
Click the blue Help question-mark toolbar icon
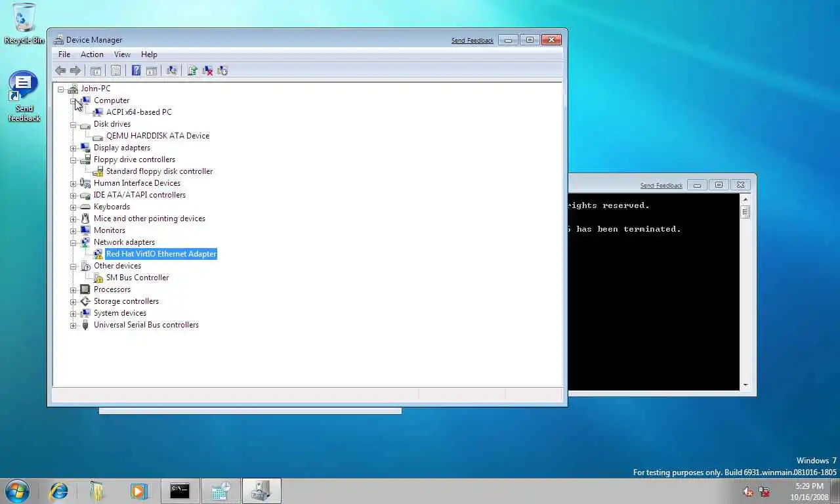pos(136,71)
